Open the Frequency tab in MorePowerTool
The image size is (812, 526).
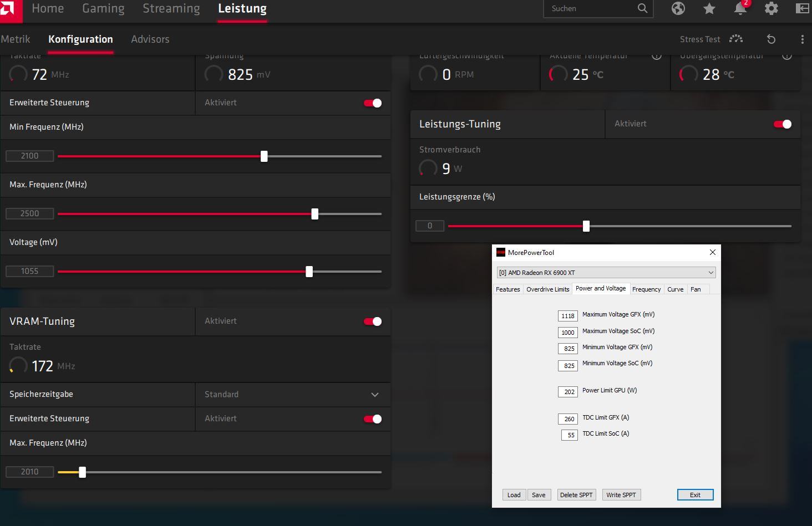[x=647, y=289]
